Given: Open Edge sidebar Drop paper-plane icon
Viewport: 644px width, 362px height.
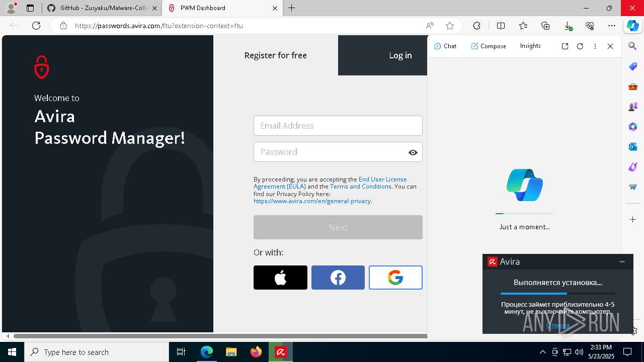Looking at the screenshot, I should point(633,187).
